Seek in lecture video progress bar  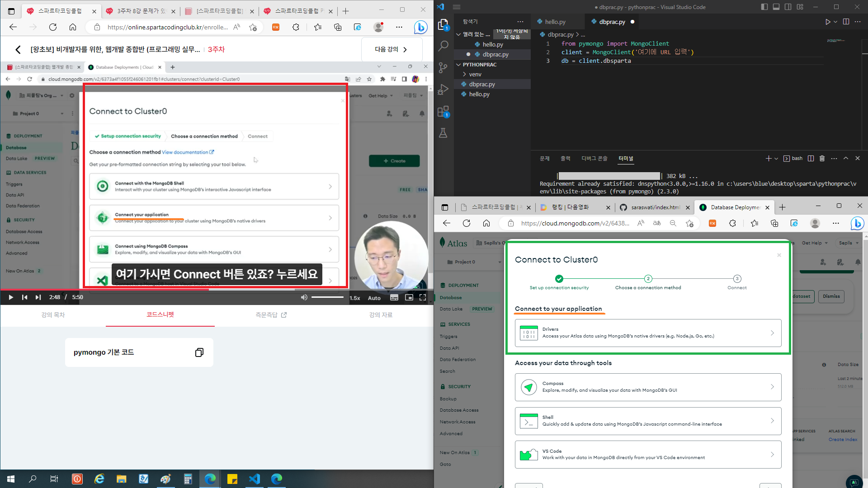tap(217, 289)
